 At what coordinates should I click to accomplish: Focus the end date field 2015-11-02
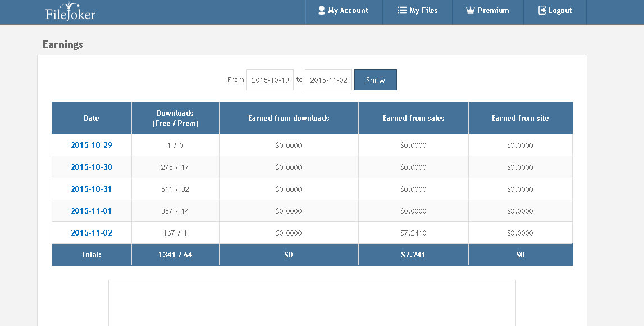coord(328,80)
